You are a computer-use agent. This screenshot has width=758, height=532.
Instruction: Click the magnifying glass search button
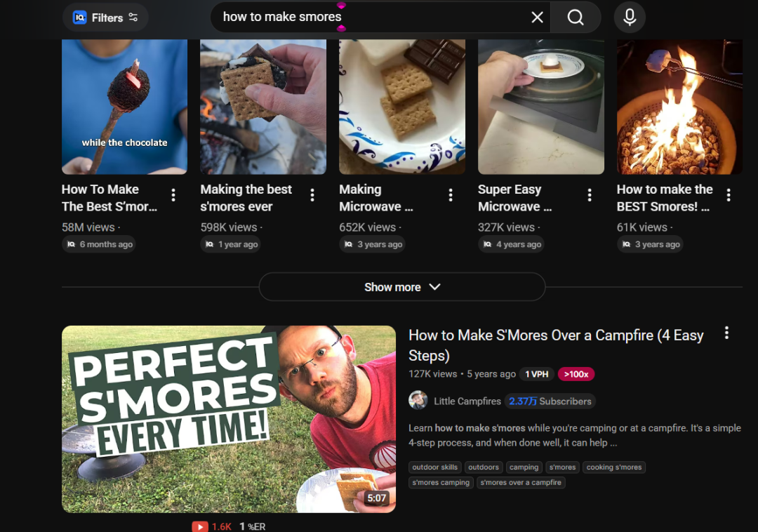pyautogui.click(x=576, y=18)
